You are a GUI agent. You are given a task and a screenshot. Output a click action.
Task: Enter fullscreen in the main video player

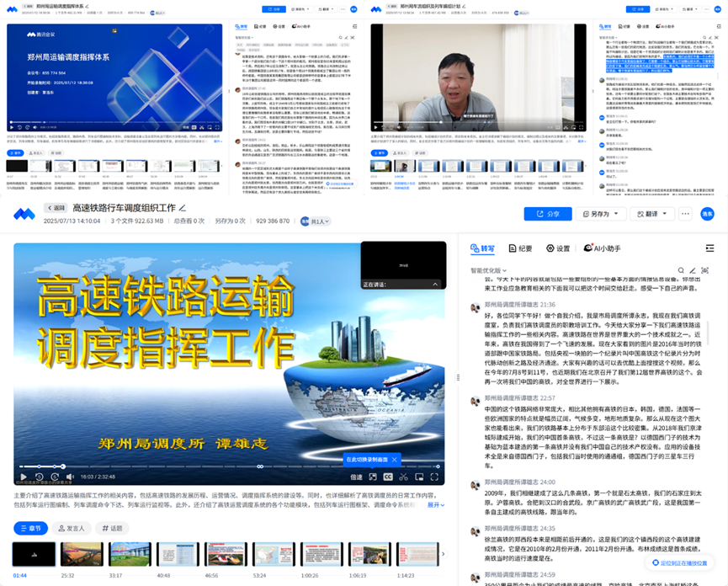pyautogui.click(x=434, y=477)
